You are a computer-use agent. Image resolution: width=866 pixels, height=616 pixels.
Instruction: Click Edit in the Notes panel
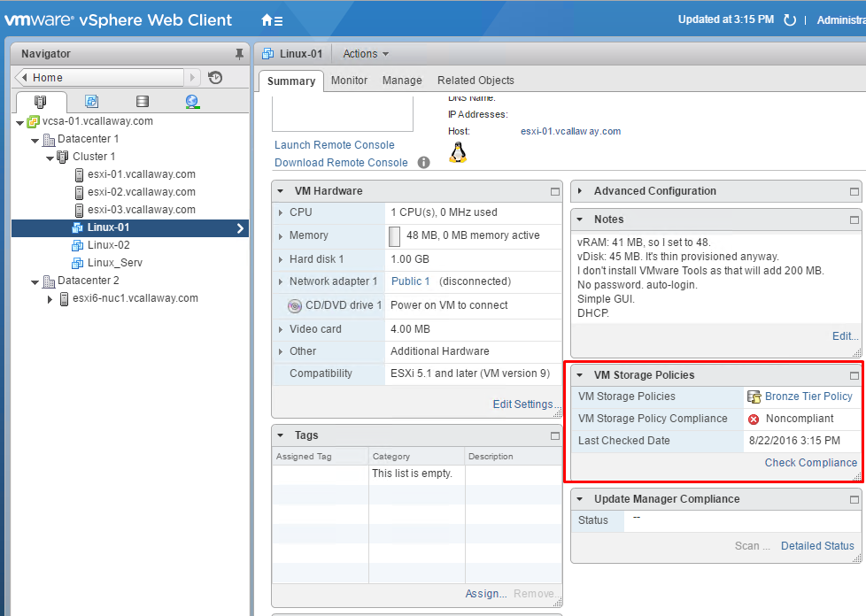[845, 336]
